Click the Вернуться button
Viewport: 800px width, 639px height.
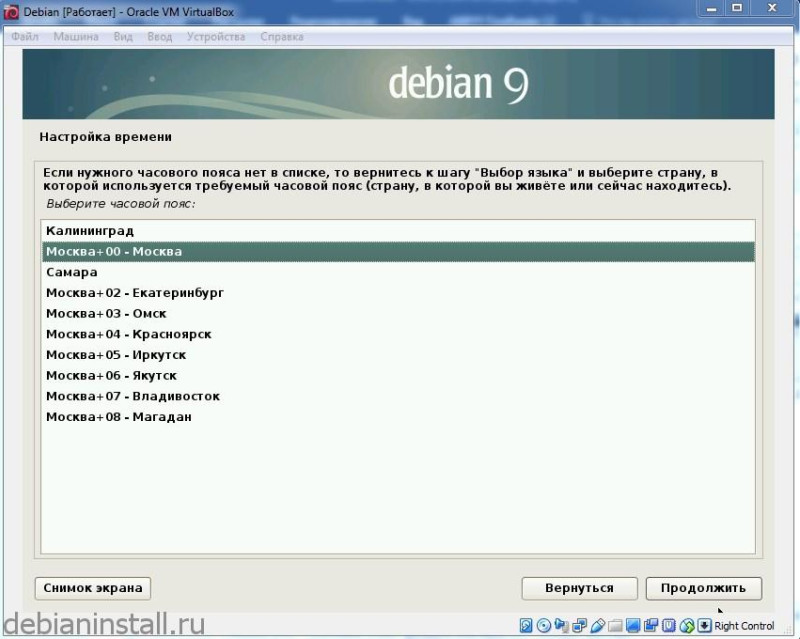coord(579,588)
